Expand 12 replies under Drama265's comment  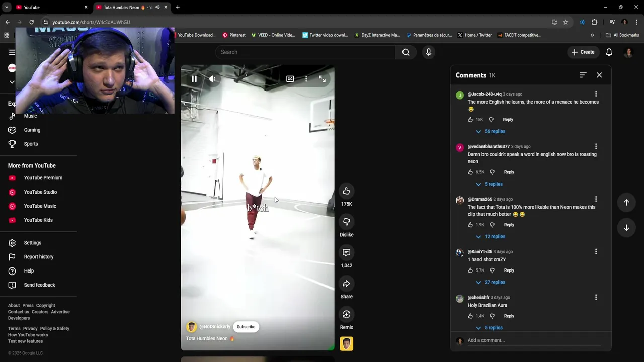491,237
